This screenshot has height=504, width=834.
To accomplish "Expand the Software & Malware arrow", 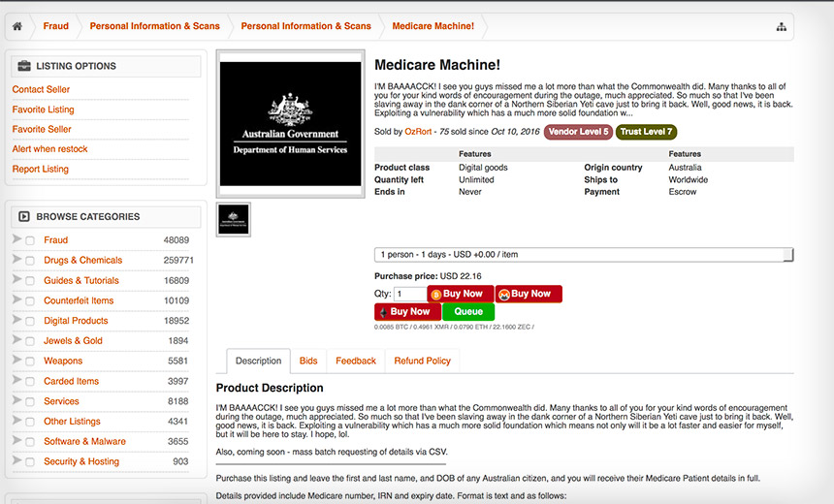I will 17,440.
